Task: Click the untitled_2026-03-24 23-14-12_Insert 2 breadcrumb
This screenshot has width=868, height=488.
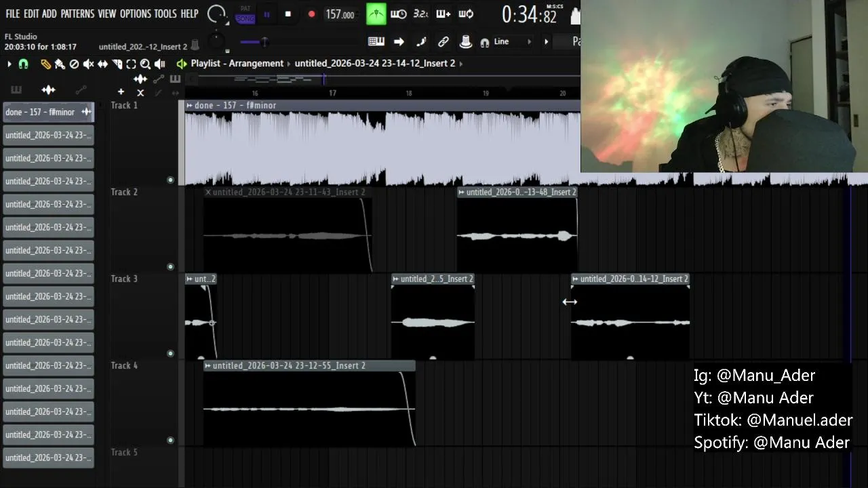Action: (375, 63)
